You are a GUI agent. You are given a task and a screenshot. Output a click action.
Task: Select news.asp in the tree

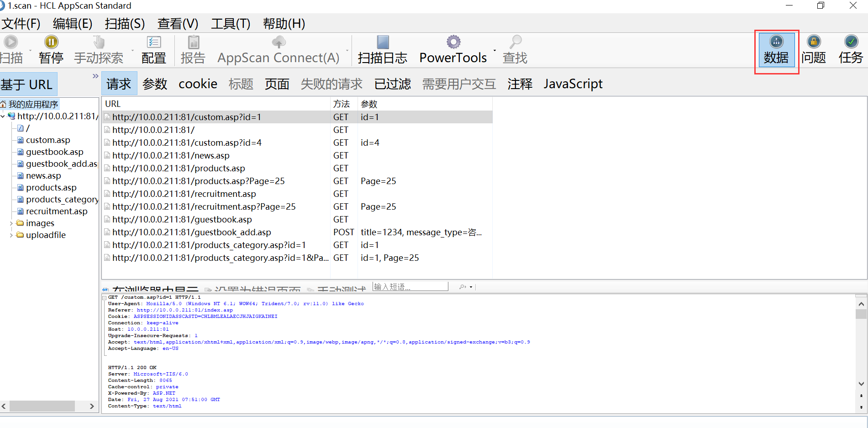coord(43,175)
